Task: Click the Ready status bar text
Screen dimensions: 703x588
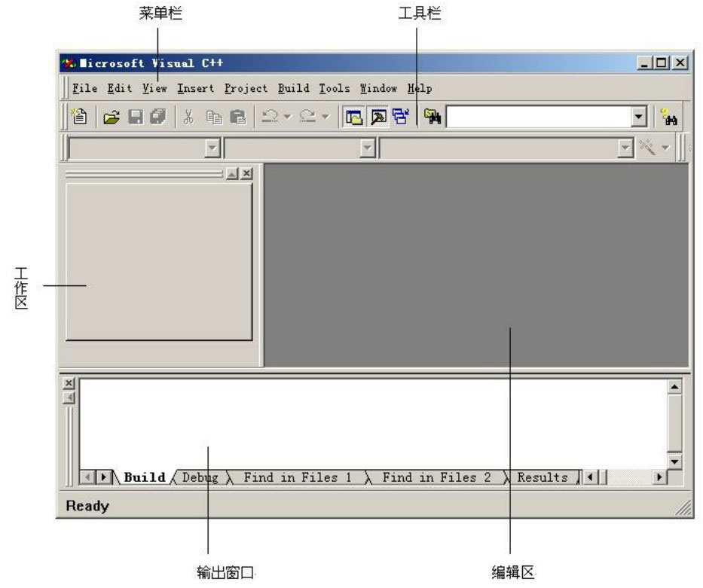Action: tap(87, 506)
